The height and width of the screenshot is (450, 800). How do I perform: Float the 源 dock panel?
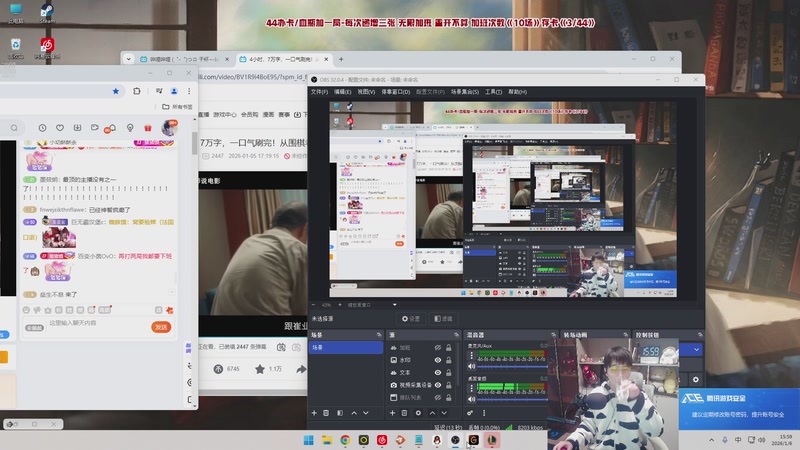456,335
